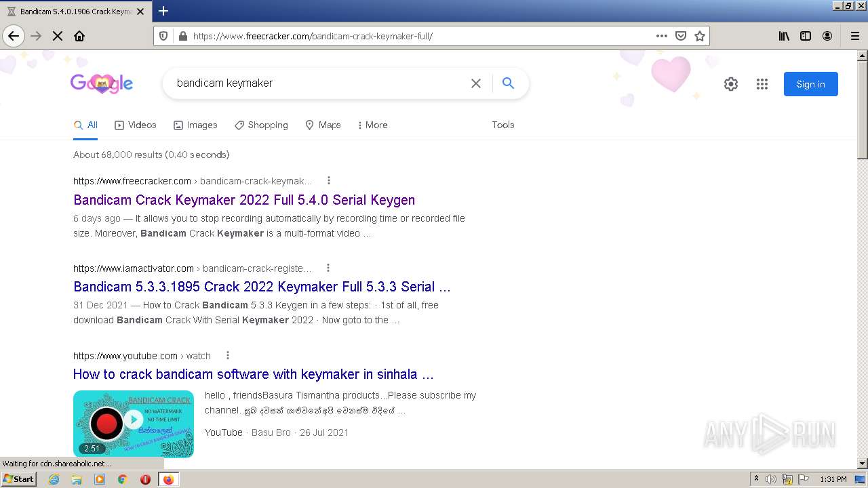The height and width of the screenshot is (488, 868).
Task: Open network tray icon
Action: (787, 479)
